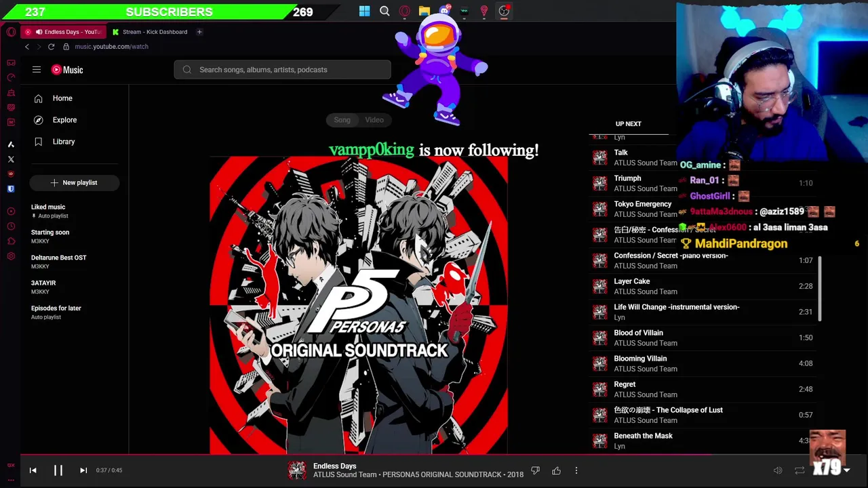Play Talk from the queue
868x488 pixels.
click(703, 157)
